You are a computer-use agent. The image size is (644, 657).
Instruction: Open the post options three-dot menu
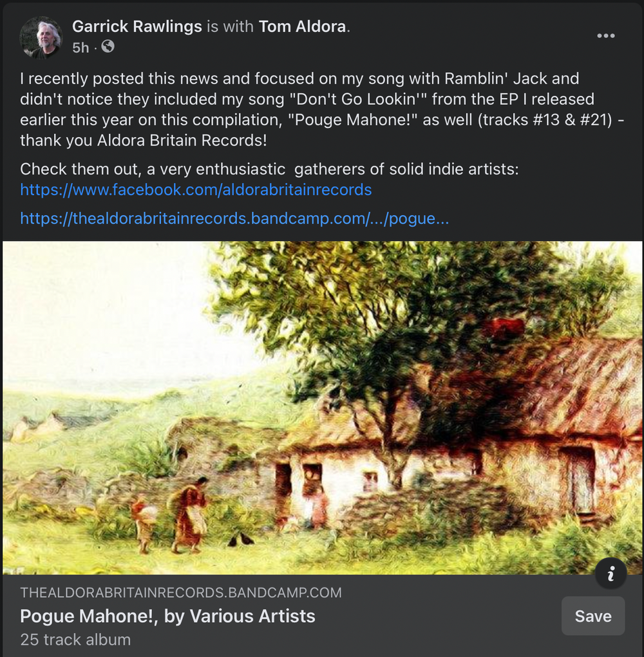(606, 36)
